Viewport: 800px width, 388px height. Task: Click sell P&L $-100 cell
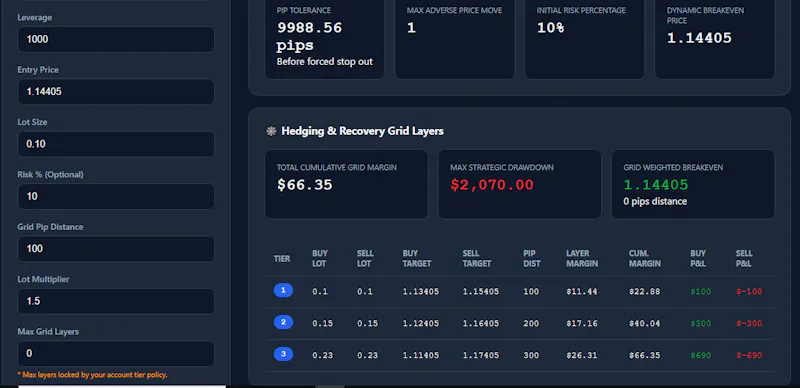click(x=749, y=292)
